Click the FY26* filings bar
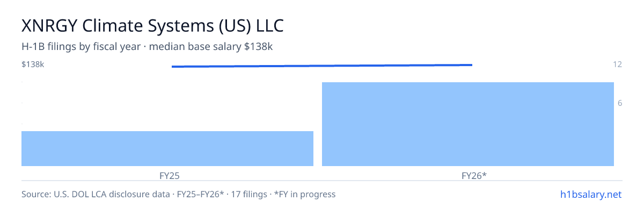 point(468,124)
